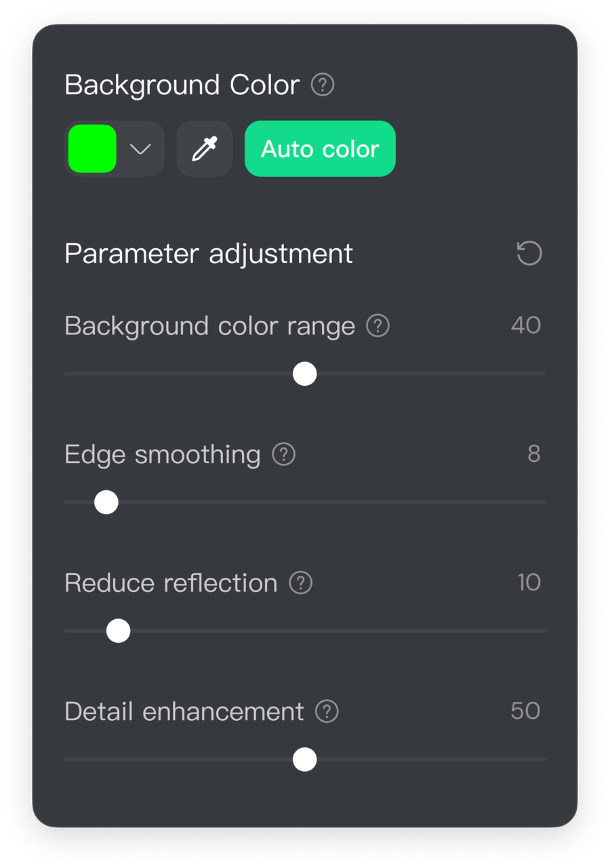Click right end of Detail enhancement track

point(541,759)
